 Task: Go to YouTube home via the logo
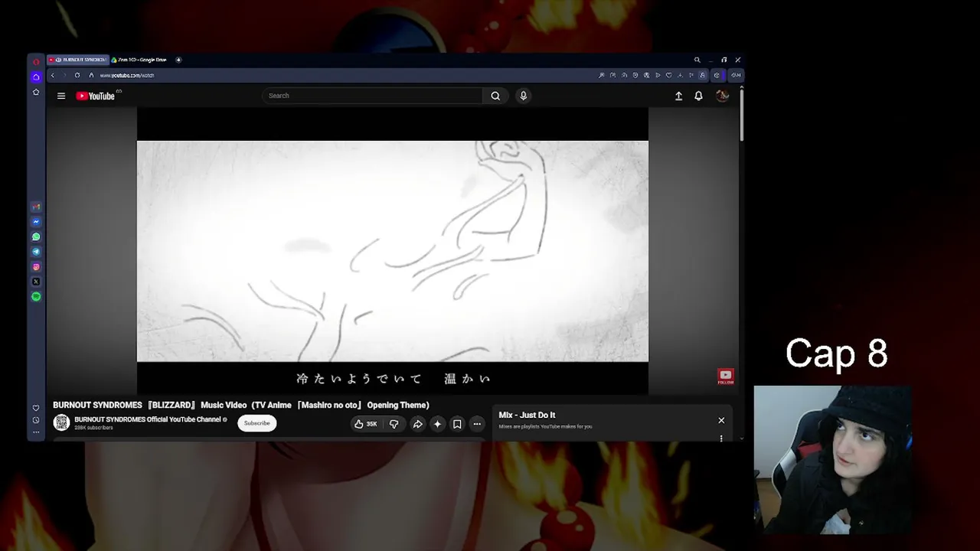tap(96, 96)
